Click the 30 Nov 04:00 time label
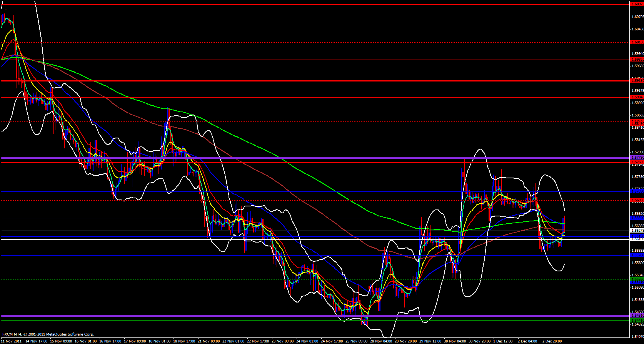The image size is (644, 344). point(455,341)
